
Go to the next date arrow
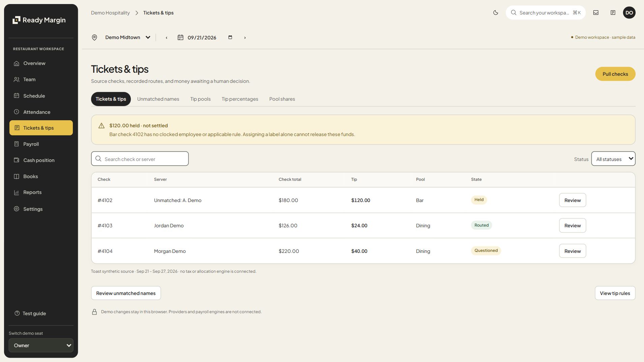[245, 37]
